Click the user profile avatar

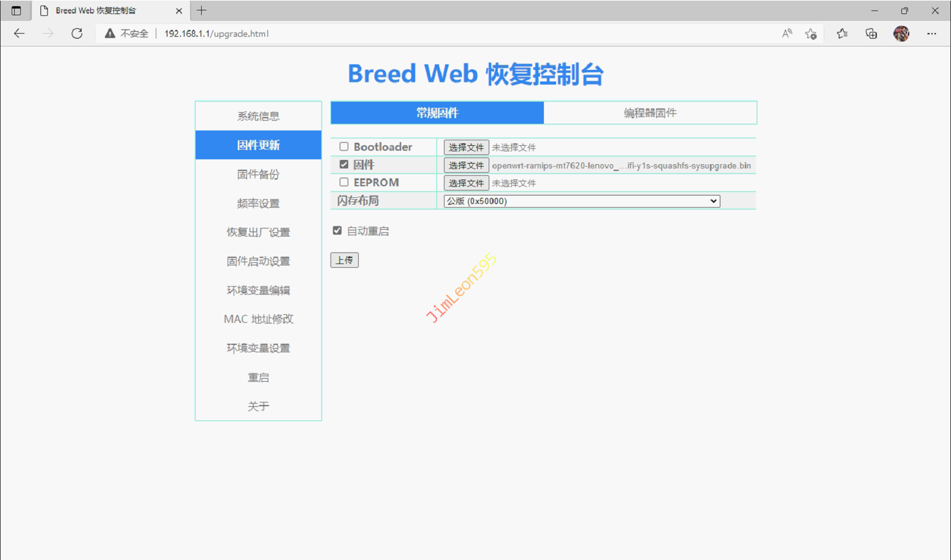pyautogui.click(x=901, y=34)
